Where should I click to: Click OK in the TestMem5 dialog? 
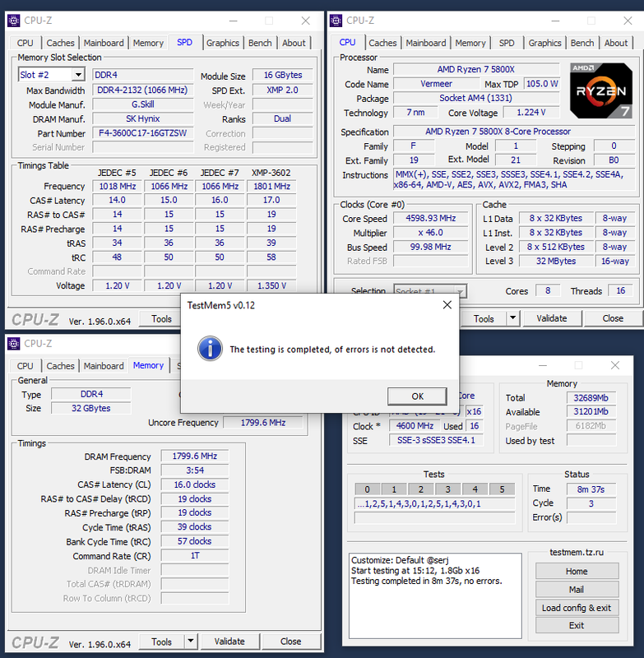(418, 396)
